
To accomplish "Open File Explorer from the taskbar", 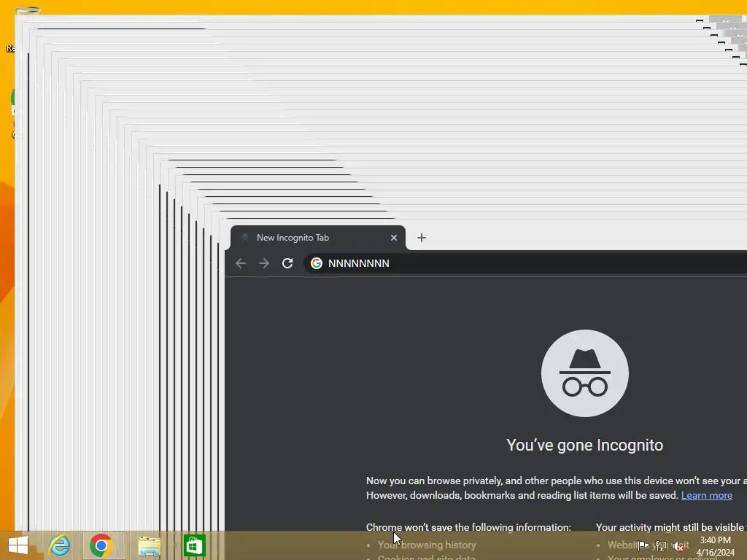I will pos(149,545).
